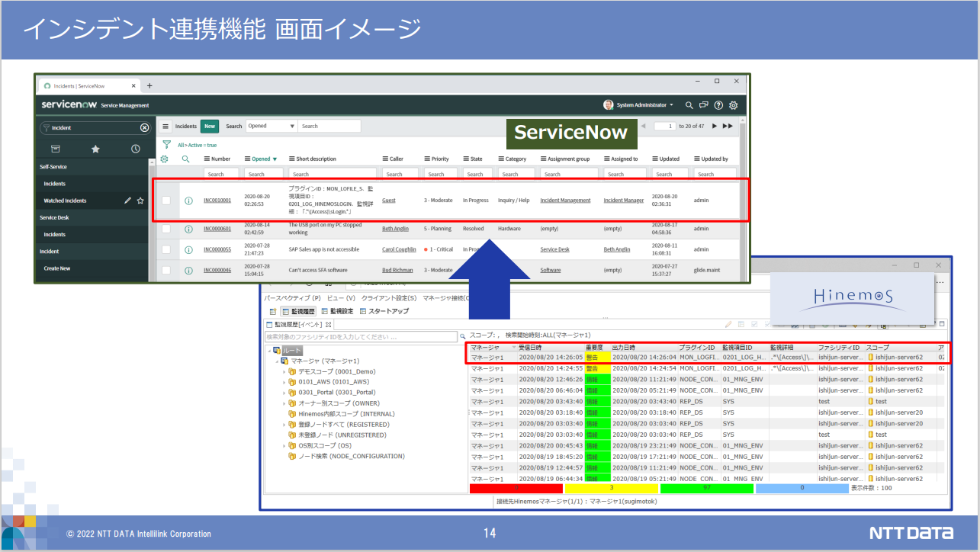Select checkbox for incident INC0000601

[166, 229]
